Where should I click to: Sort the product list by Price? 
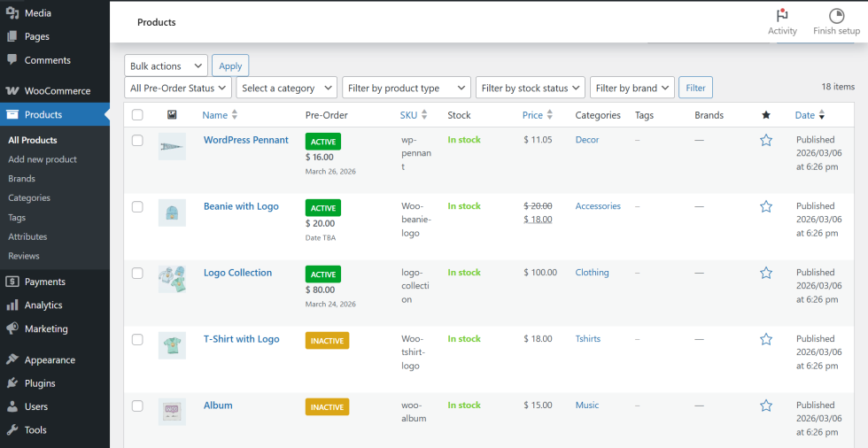[x=532, y=115]
